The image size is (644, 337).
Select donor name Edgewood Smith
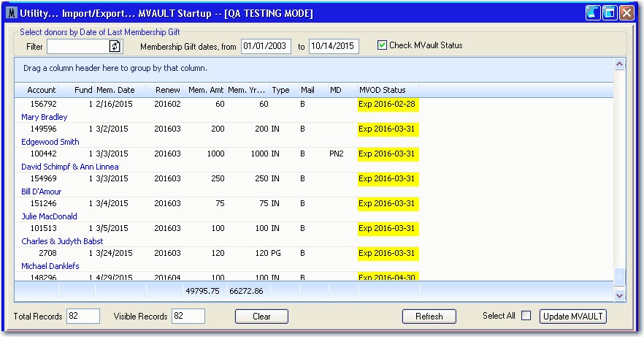[x=50, y=142]
